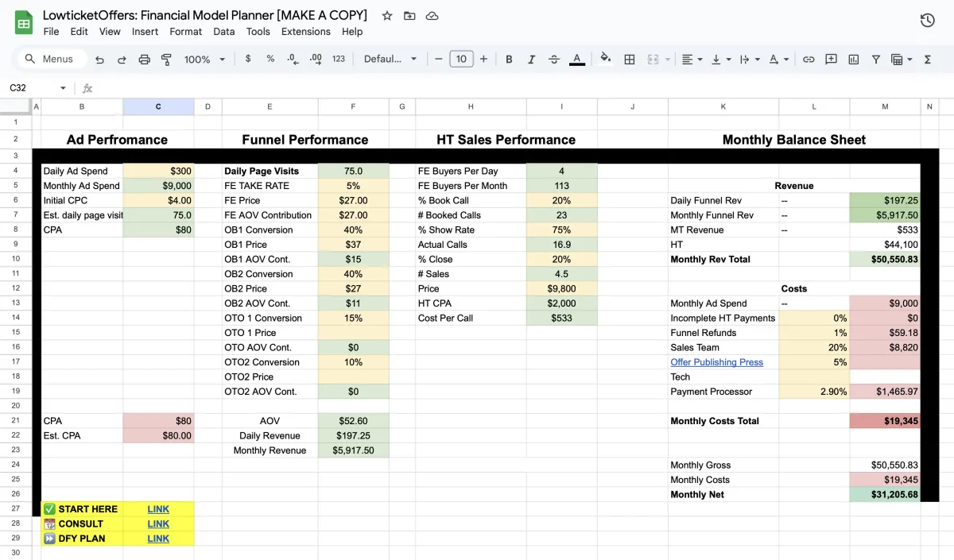This screenshot has height=560, width=954.
Task: Insert comment using toolbar icon
Action: coord(831,59)
